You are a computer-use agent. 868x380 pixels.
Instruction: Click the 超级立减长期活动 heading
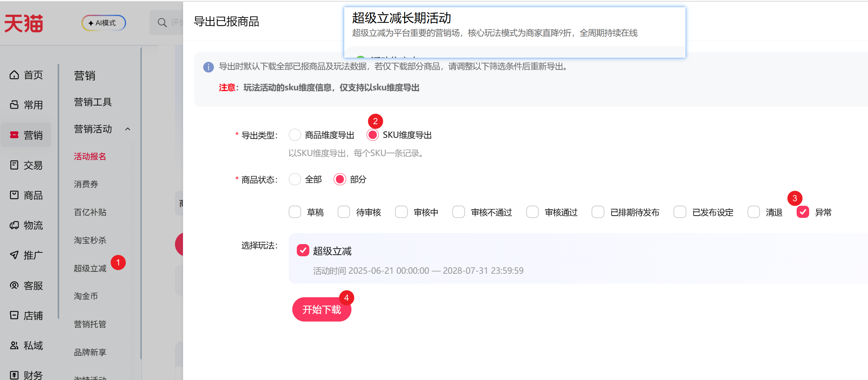402,18
